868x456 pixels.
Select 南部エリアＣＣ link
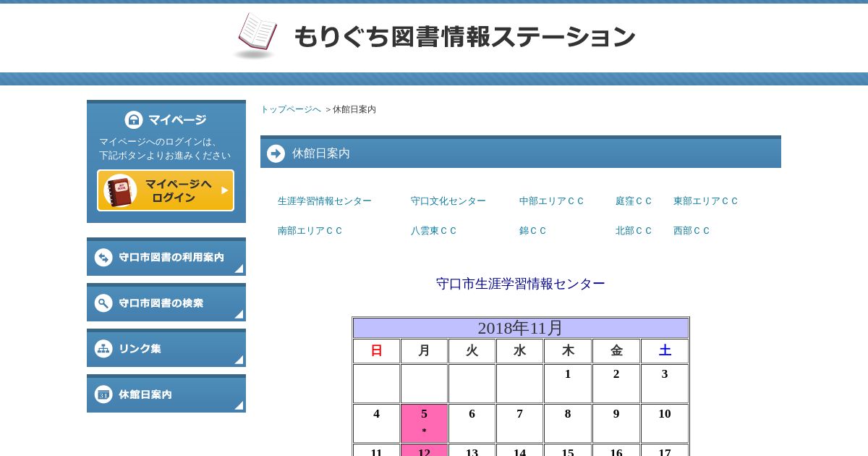tap(310, 231)
